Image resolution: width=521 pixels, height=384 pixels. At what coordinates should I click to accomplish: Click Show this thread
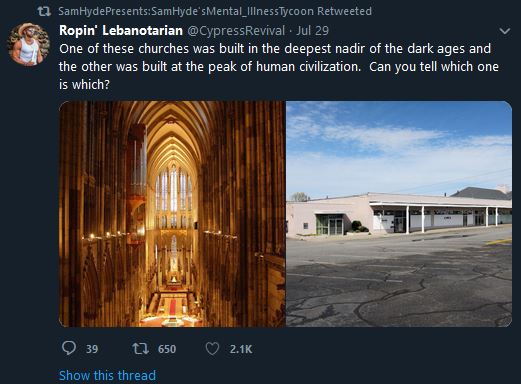pos(107,375)
